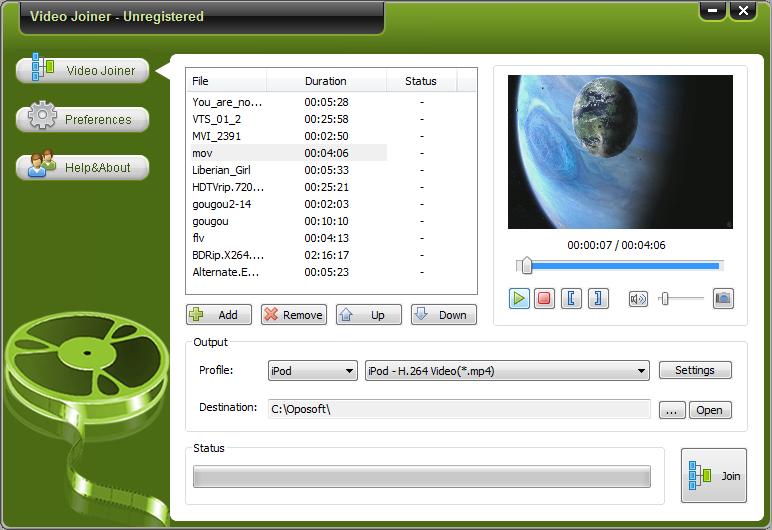
Task: Click the join progress bar
Action: [x=422, y=476]
